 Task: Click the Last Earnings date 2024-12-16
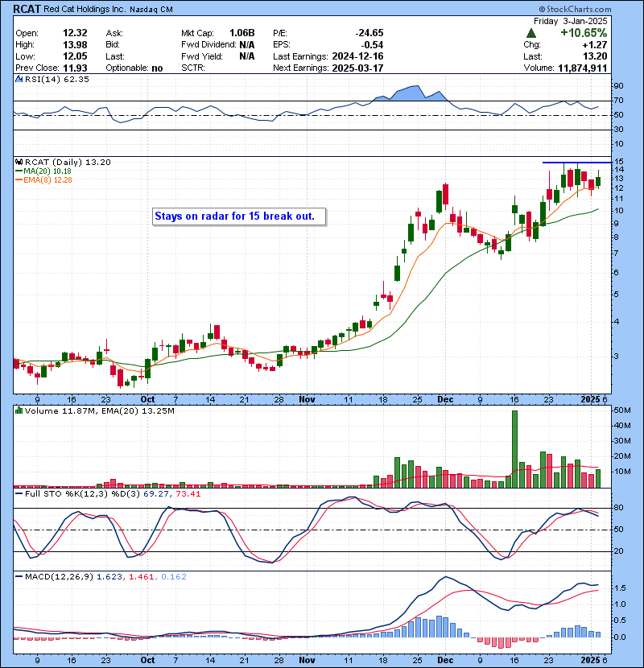point(357,56)
